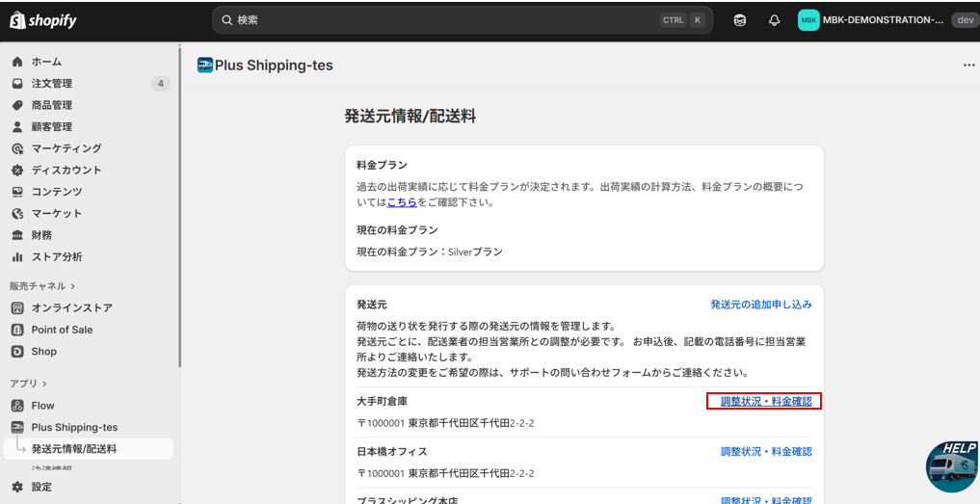The width and height of the screenshot is (980, 504).
Task: Click the dev badge in top bar
Action: coord(965,20)
